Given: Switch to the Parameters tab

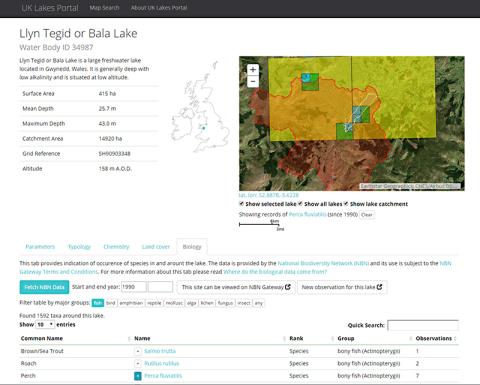Looking at the screenshot, I should [x=40, y=247].
